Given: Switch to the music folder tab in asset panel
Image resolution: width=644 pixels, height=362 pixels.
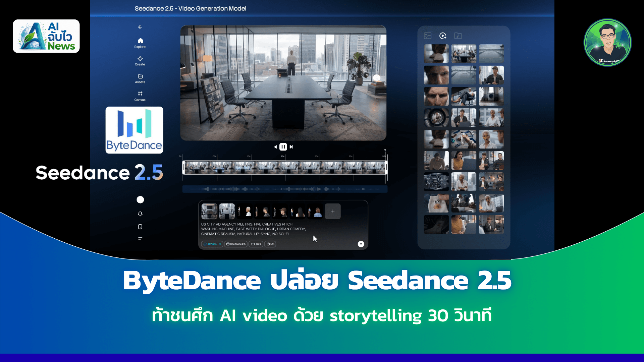Looking at the screenshot, I should click(458, 36).
